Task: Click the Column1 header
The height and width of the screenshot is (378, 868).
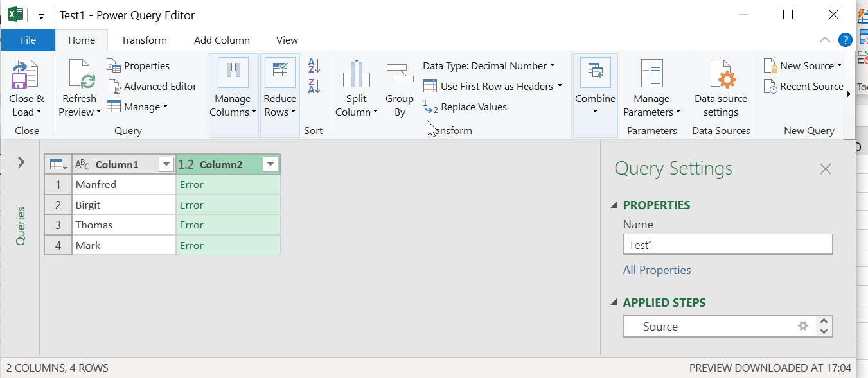Action: (x=117, y=165)
